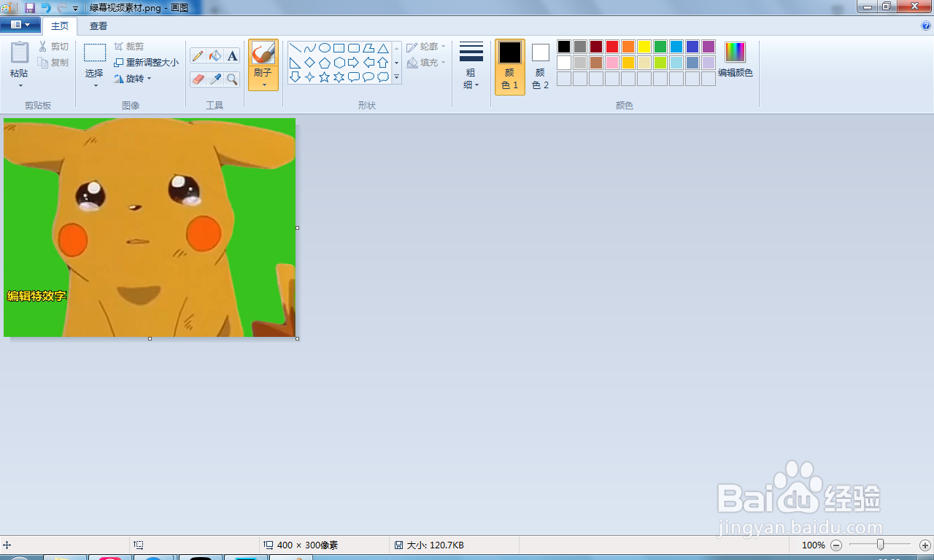Open the Size (粗细) line thickness dropdown
Screen dimensions: 934x560
point(471,65)
